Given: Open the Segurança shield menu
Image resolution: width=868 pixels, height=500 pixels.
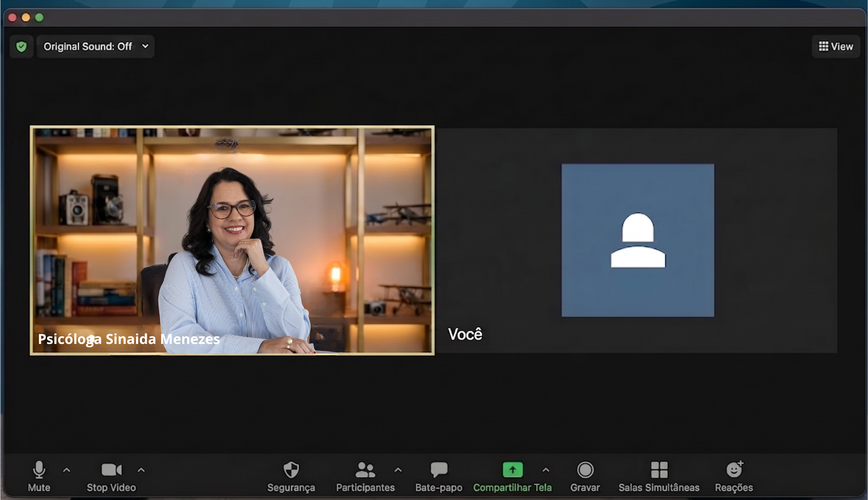Looking at the screenshot, I should coord(291,476).
